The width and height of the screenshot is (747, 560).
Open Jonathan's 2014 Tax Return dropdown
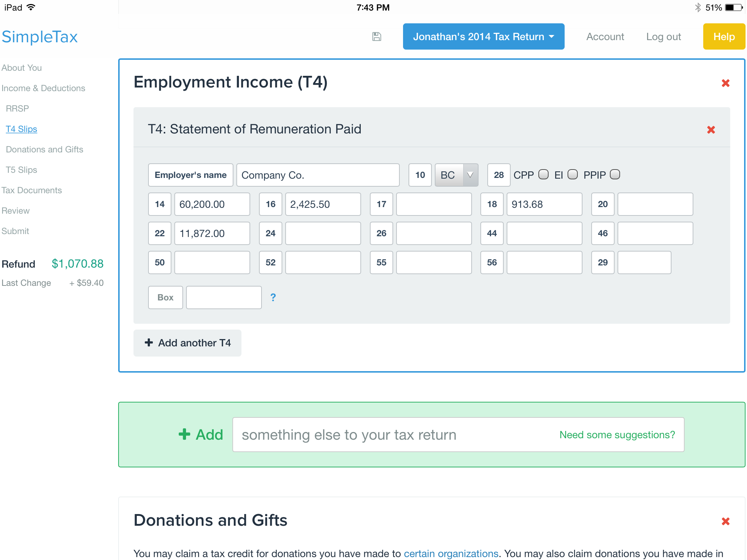click(483, 36)
